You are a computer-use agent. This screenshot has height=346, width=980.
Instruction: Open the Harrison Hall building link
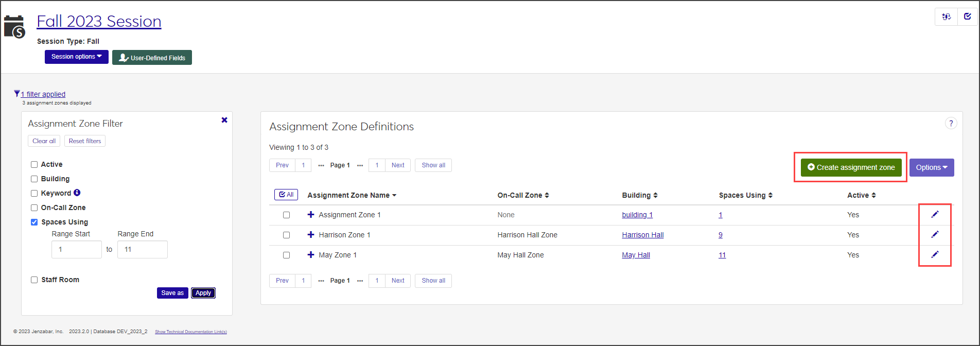pyautogui.click(x=642, y=235)
